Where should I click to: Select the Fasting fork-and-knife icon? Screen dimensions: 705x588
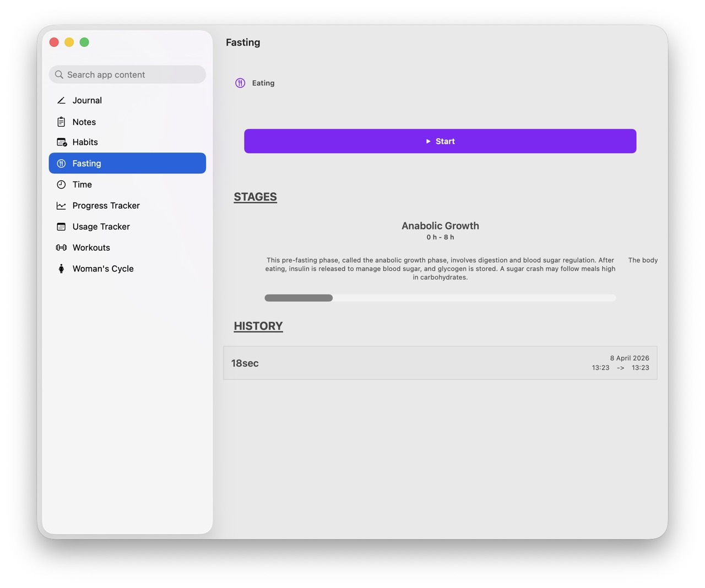coord(61,163)
